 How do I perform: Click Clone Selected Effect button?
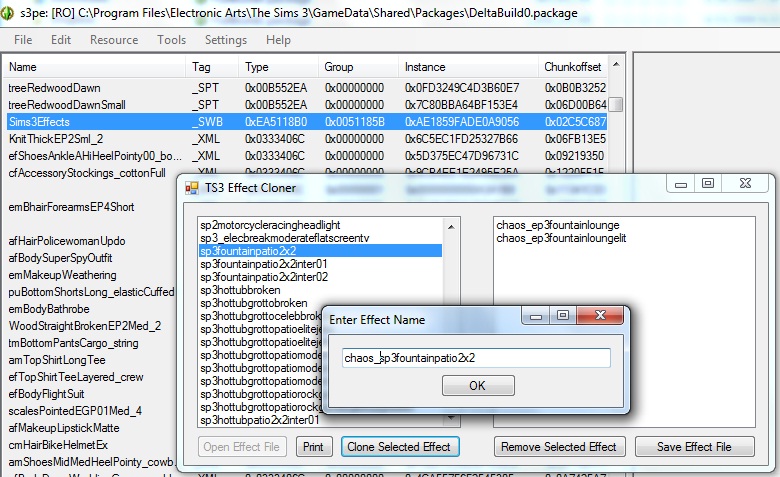[399, 447]
